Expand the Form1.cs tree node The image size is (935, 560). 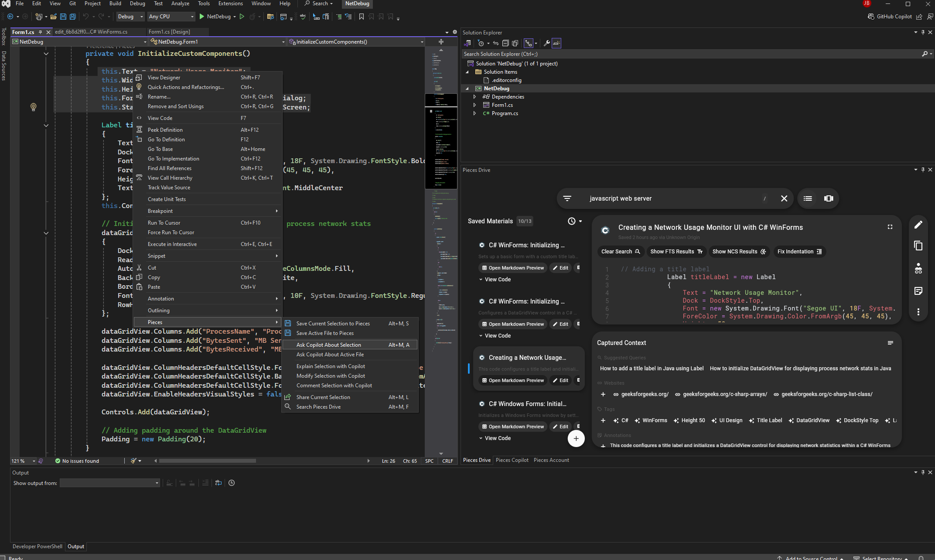tap(474, 105)
